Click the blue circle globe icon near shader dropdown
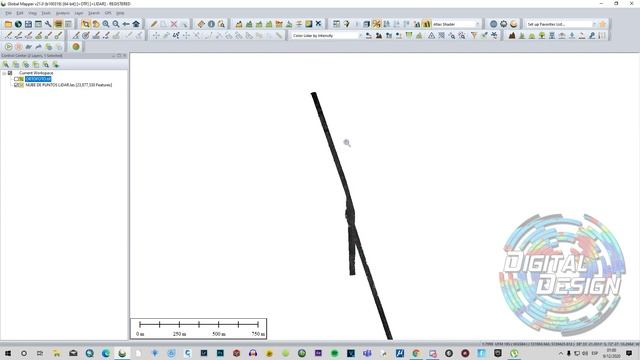This screenshot has height=360, width=640. tap(493, 24)
